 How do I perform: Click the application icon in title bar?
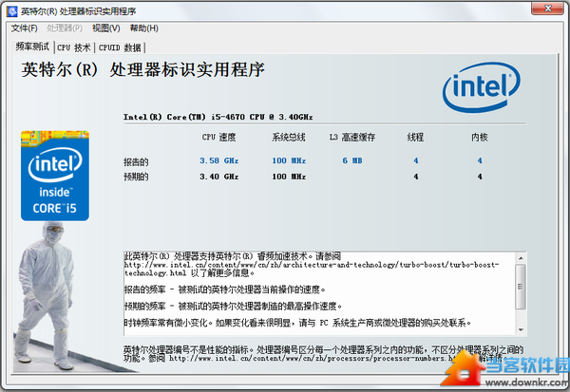click(12, 11)
